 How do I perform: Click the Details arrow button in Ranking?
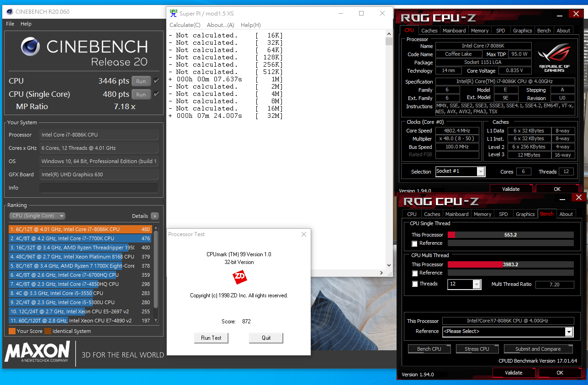pos(154,216)
